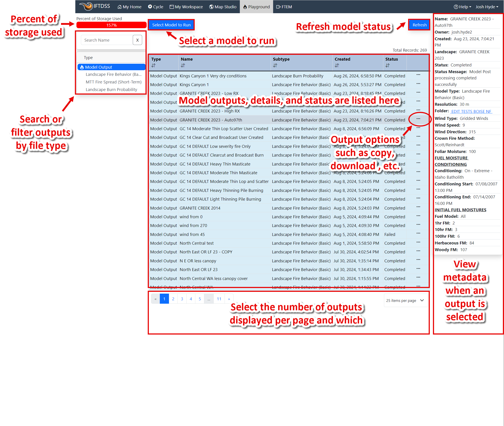
Task: Filter by MTT Fire Spread (Short-Term)
Action: tap(114, 82)
